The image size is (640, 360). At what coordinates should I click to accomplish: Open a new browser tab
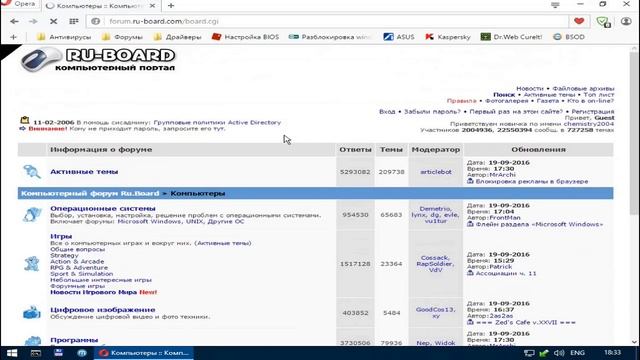pos(171,6)
